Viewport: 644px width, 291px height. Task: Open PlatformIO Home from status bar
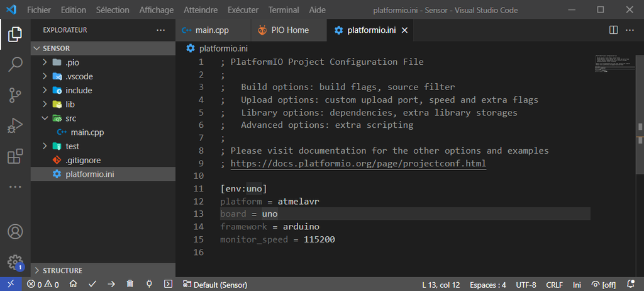(x=73, y=284)
